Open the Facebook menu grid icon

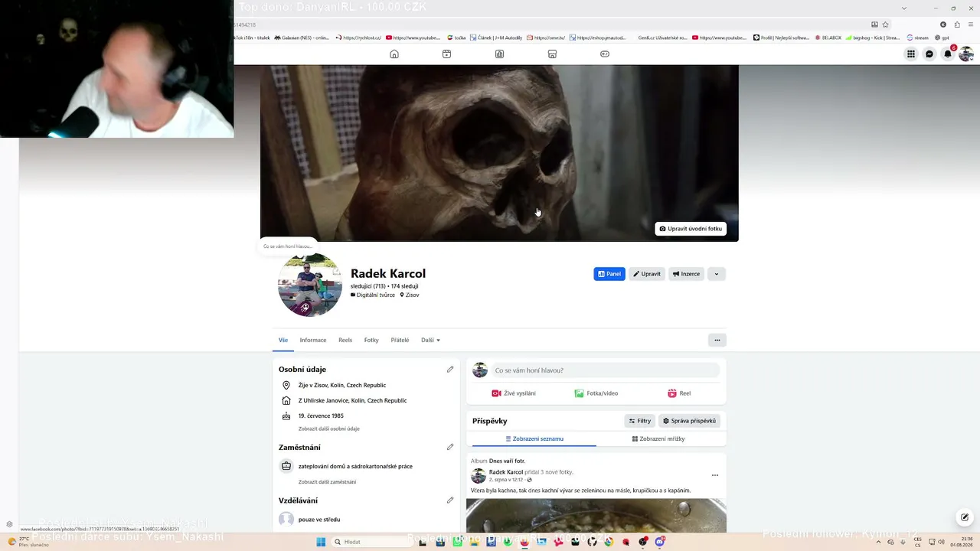pyautogui.click(x=911, y=54)
